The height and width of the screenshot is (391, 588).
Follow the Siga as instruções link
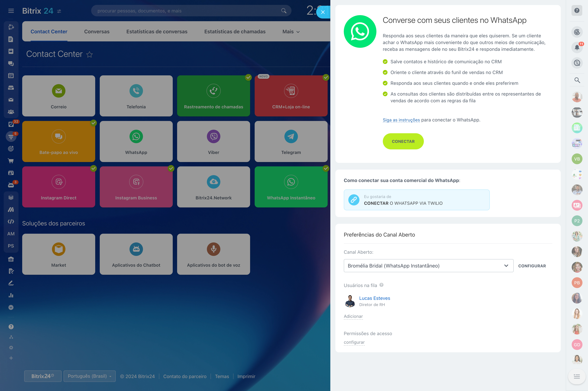(401, 120)
